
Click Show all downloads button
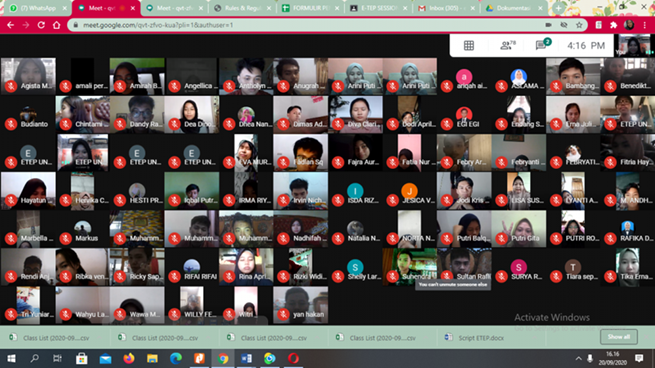(619, 337)
